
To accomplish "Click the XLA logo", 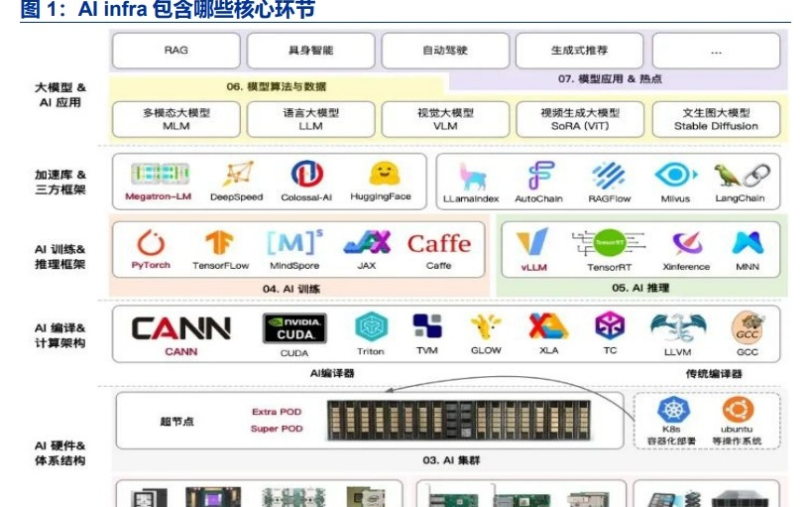I will (x=548, y=326).
